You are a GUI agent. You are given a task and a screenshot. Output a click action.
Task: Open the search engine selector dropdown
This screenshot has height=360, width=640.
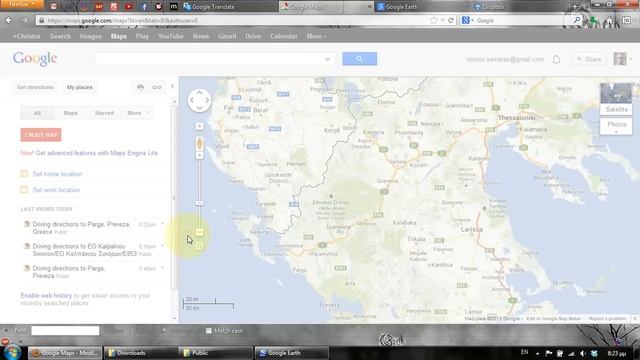coord(467,20)
